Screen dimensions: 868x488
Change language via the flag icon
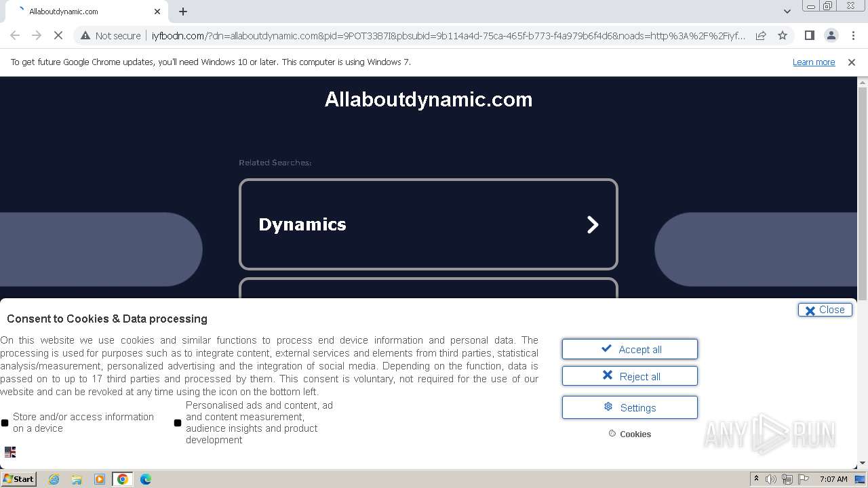(x=10, y=452)
